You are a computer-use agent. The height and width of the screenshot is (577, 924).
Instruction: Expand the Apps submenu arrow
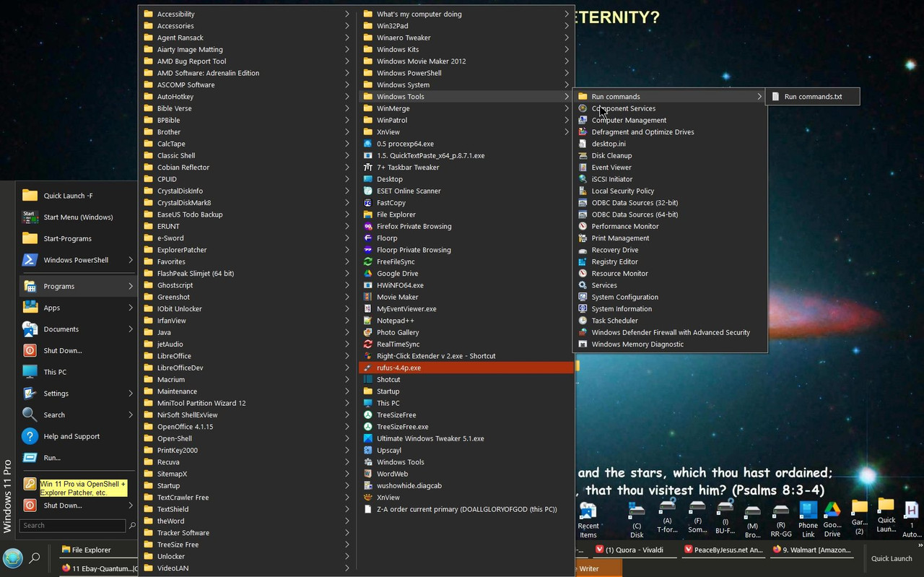coord(131,308)
